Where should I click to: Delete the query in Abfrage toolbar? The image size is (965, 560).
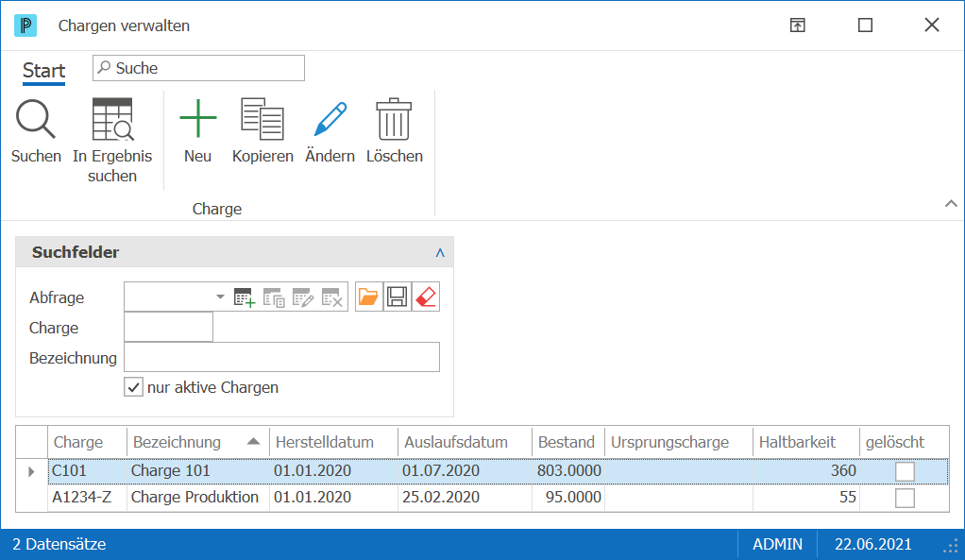click(x=332, y=297)
